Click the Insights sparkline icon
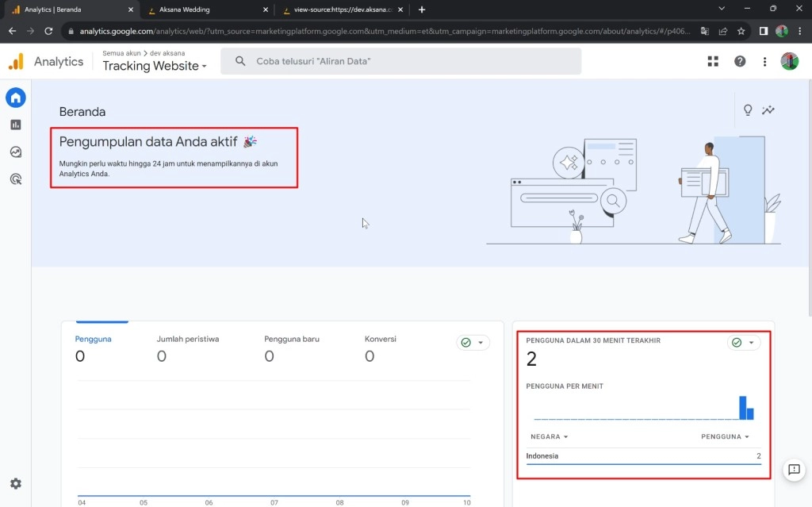The image size is (812, 507). (768, 110)
